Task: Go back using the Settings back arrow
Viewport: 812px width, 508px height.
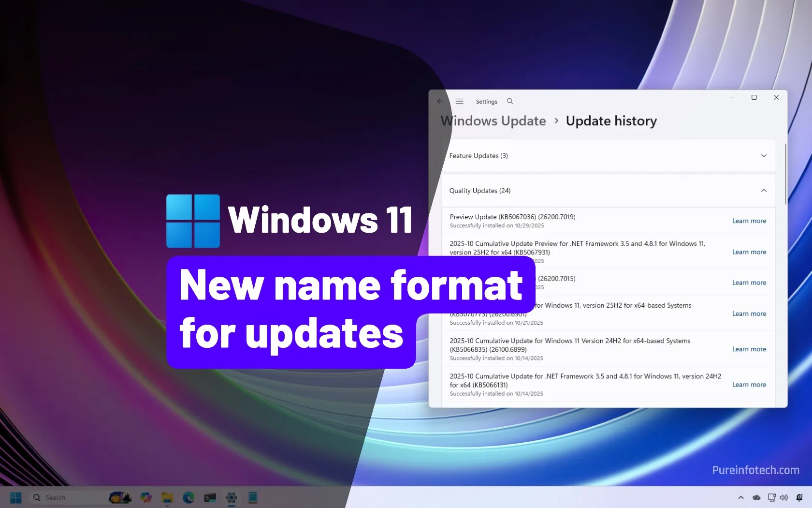Action: coord(439,102)
